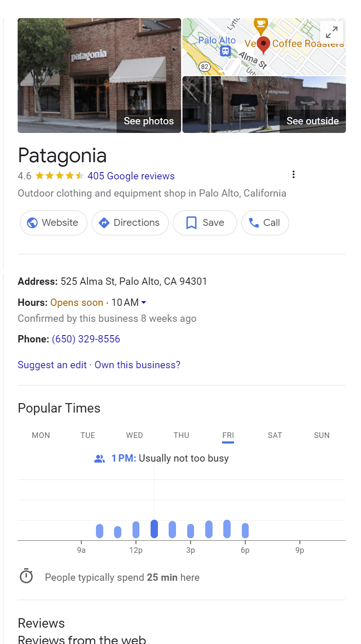Open the hours dropdown next to 10 AM

[143, 303]
